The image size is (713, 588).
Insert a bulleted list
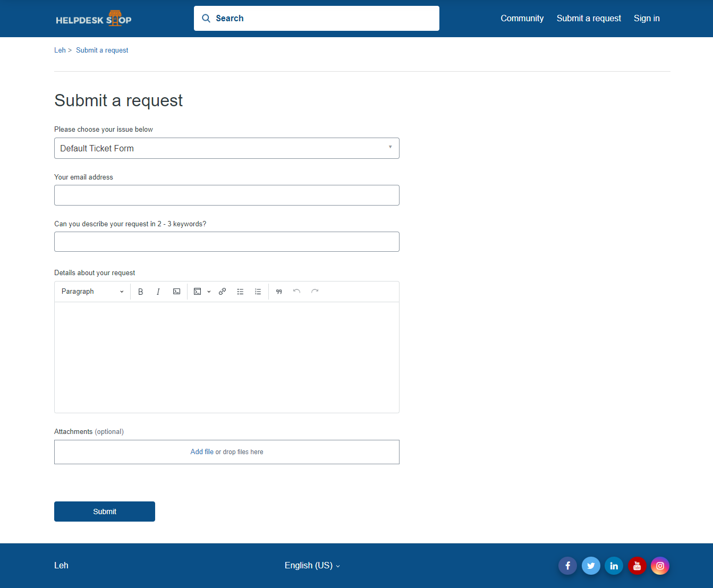click(x=240, y=292)
